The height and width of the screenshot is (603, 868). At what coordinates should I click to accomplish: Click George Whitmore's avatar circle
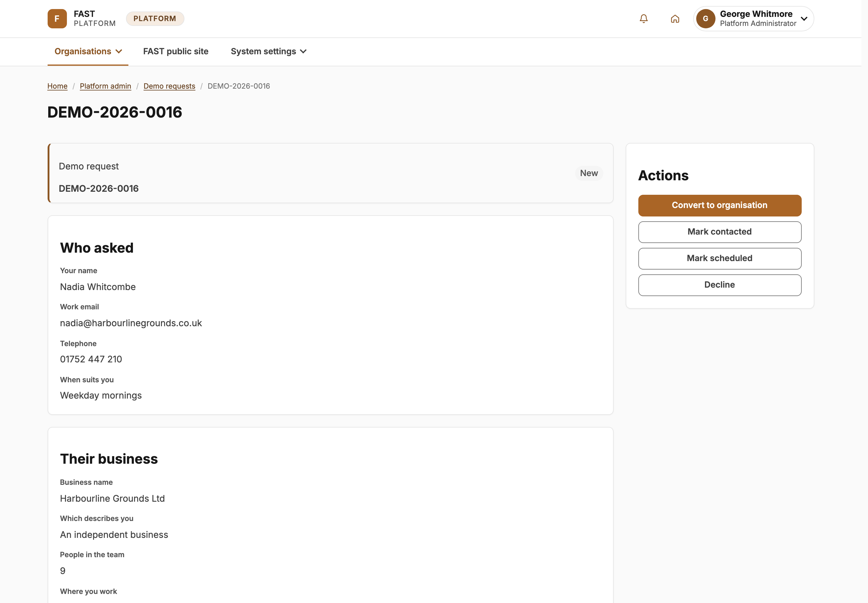coord(706,18)
